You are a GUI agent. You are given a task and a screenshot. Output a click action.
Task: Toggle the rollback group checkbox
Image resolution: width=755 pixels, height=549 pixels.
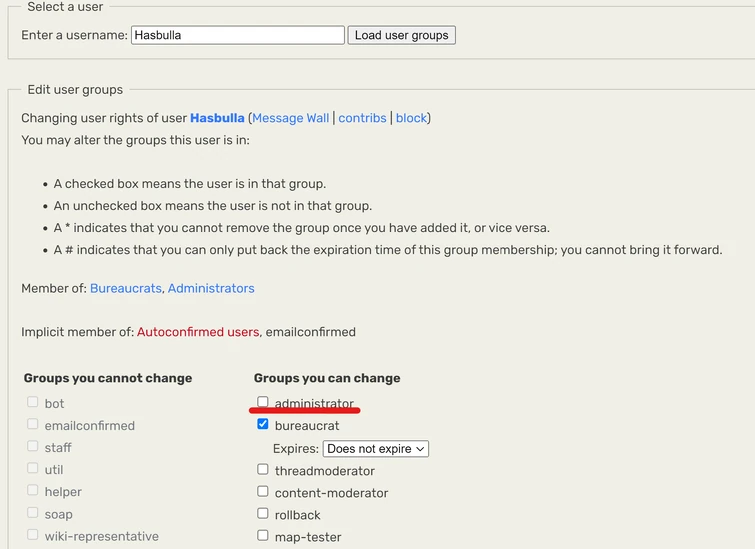(x=263, y=513)
